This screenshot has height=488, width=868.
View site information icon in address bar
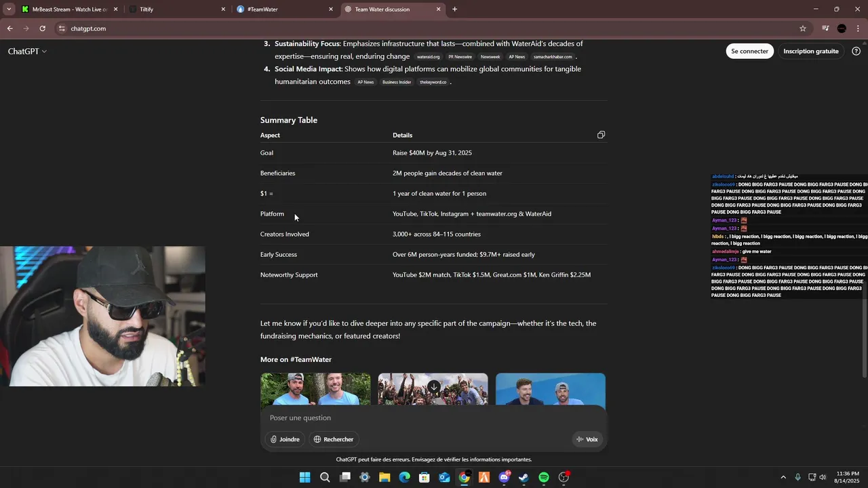(x=62, y=28)
